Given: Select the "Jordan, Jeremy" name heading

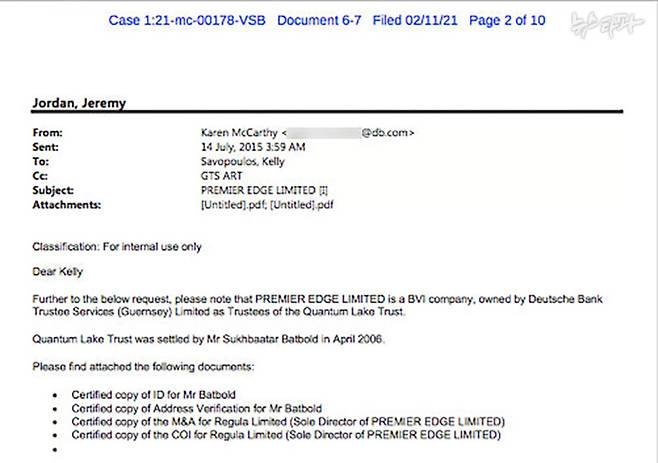Looking at the screenshot, I should tap(77, 104).
